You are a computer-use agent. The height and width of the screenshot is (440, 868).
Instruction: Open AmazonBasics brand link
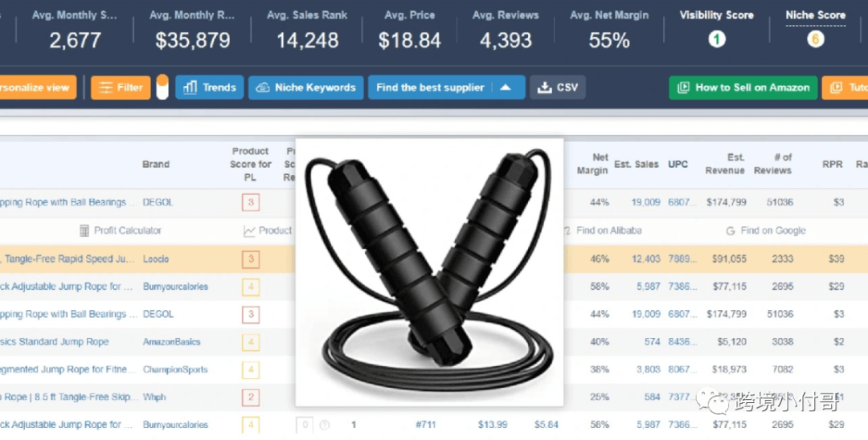[172, 341]
